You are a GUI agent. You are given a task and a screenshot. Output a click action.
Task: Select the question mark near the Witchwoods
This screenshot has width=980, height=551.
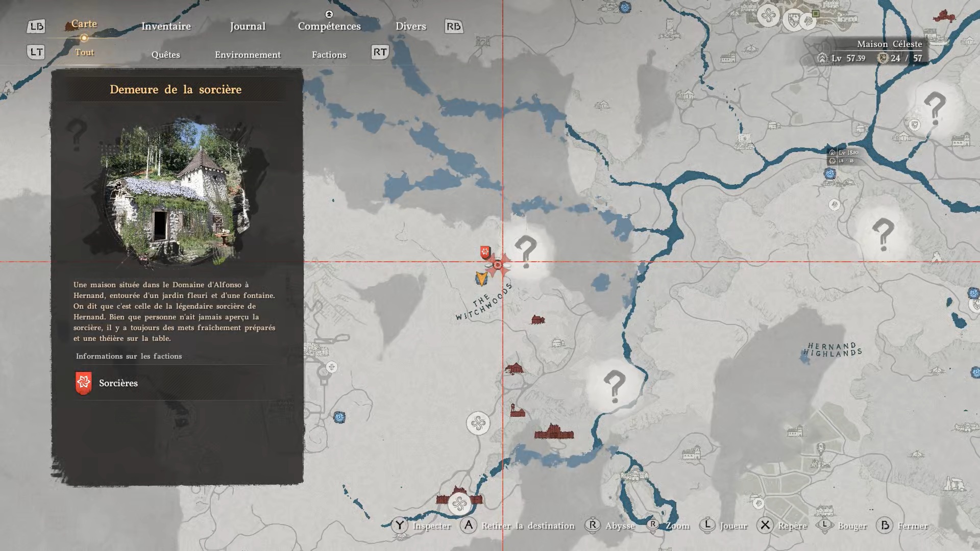point(526,252)
